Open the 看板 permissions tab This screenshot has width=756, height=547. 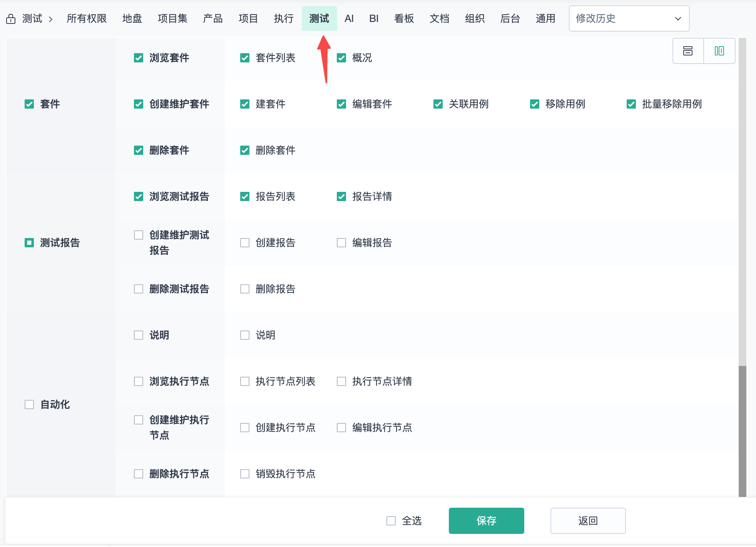tap(404, 18)
